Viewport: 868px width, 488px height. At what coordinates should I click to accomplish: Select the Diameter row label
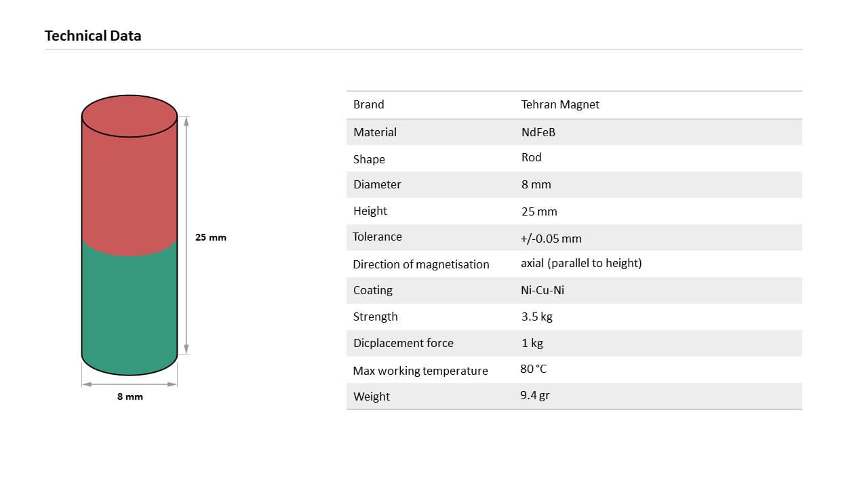(377, 184)
